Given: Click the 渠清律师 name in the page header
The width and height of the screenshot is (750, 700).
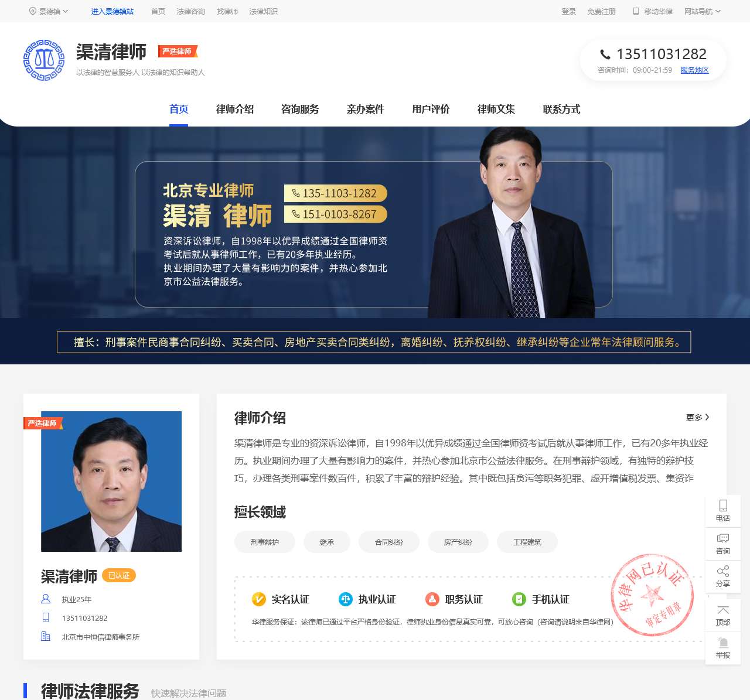Looking at the screenshot, I should pos(111,52).
